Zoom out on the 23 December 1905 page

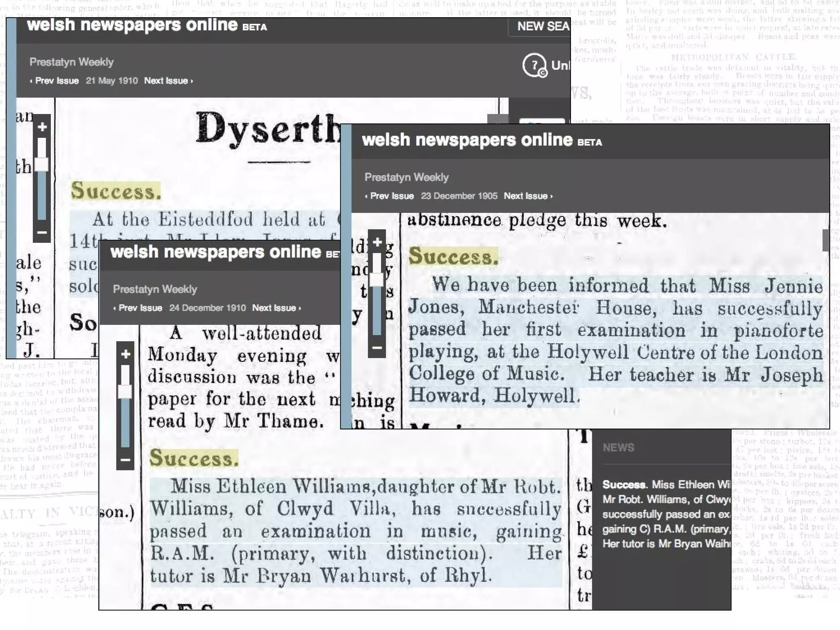[x=377, y=348]
